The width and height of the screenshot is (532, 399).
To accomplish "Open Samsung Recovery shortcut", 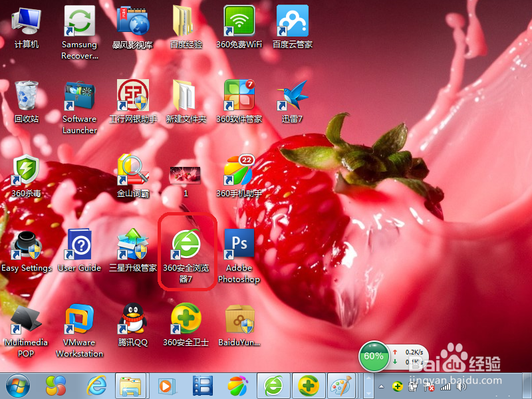I will point(80,33).
